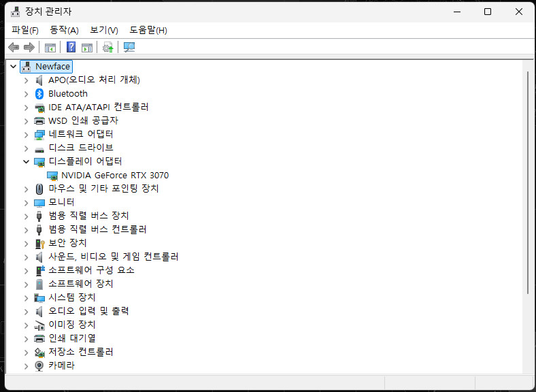
Task: Click Scan for hardware changes icon
Action: pos(129,47)
